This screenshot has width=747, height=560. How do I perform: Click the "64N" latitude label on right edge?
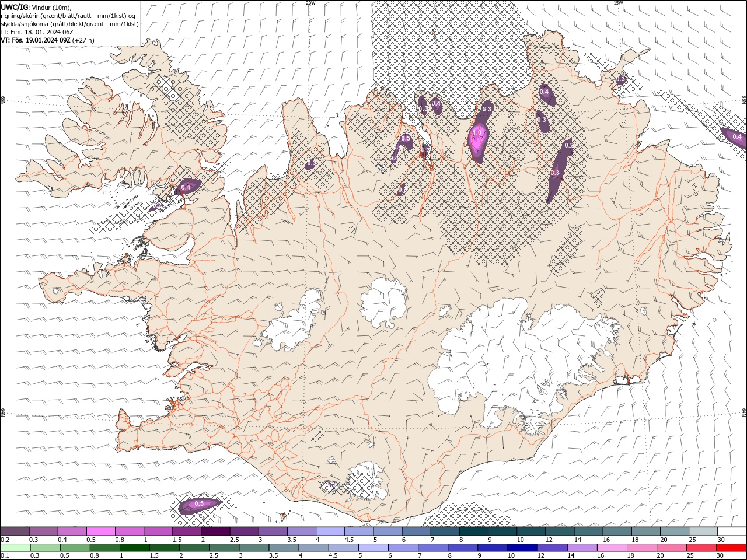(744, 412)
